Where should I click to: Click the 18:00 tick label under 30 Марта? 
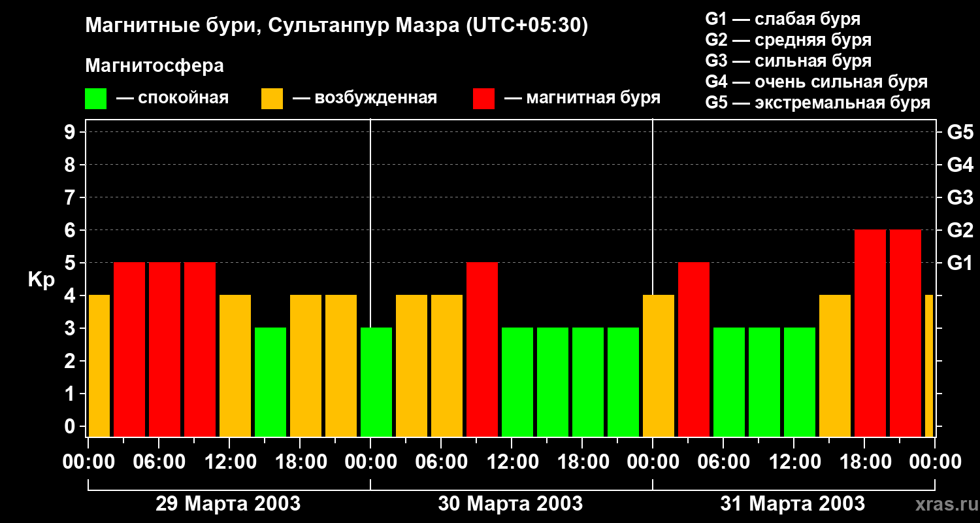(x=582, y=462)
